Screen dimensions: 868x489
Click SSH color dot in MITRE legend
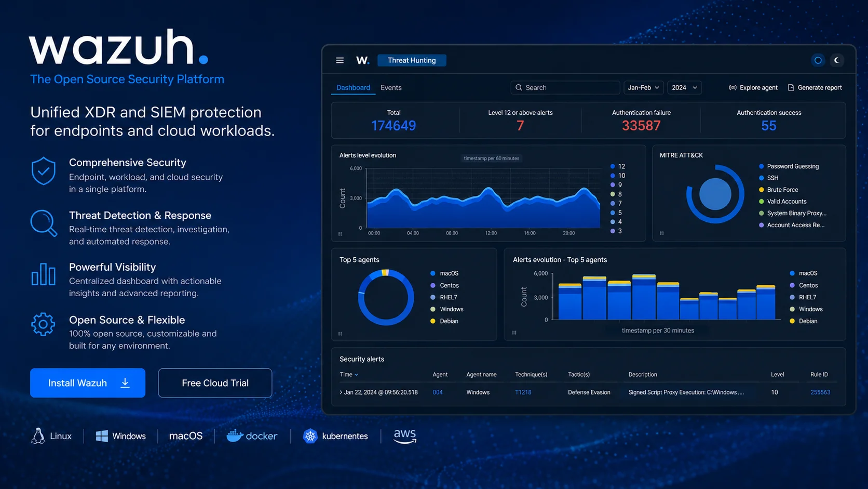coord(762,178)
